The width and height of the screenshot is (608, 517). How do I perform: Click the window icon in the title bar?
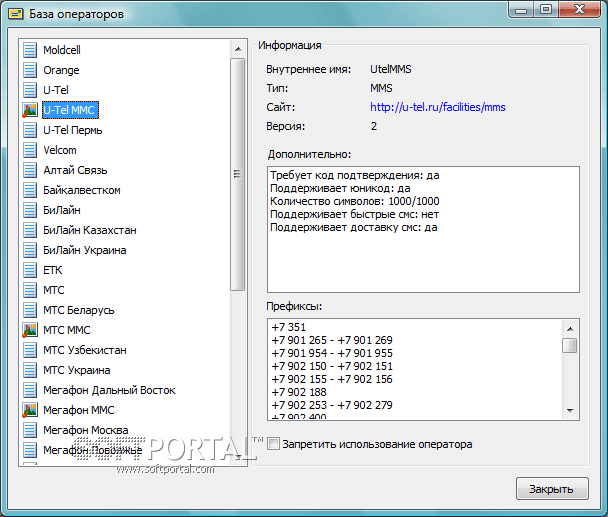[x=16, y=14]
